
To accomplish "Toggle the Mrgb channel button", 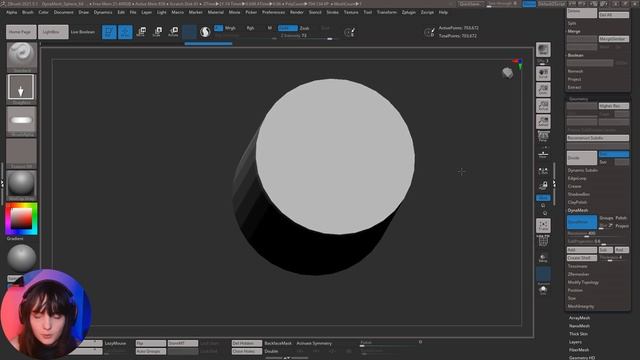I will point(230,28).
